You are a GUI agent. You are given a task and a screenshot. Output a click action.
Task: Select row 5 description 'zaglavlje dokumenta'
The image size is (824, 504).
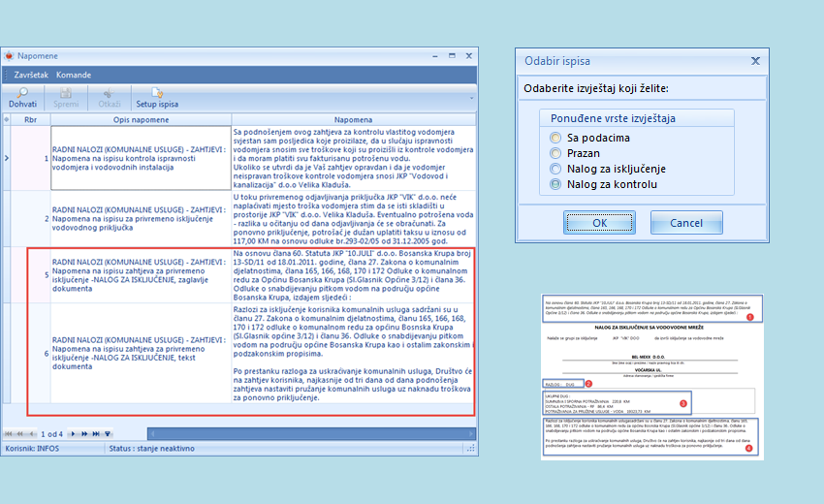coord(141,275)
